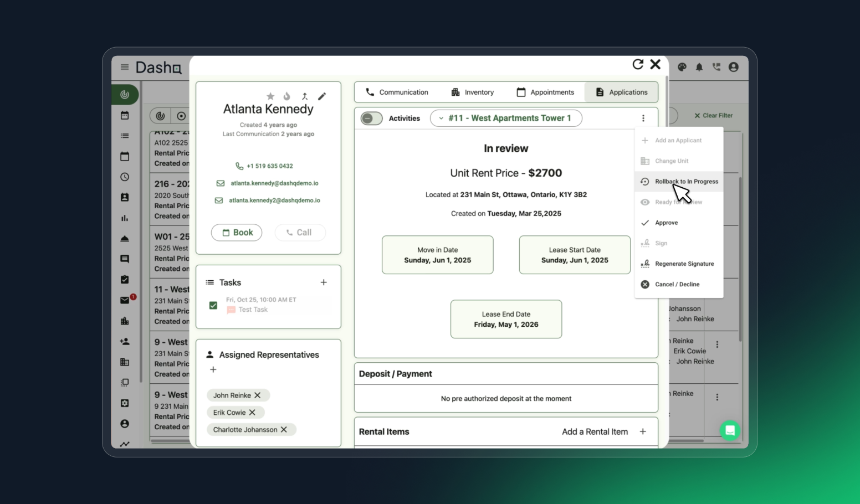
Task: Click the Book button
Action: [237, 232]
